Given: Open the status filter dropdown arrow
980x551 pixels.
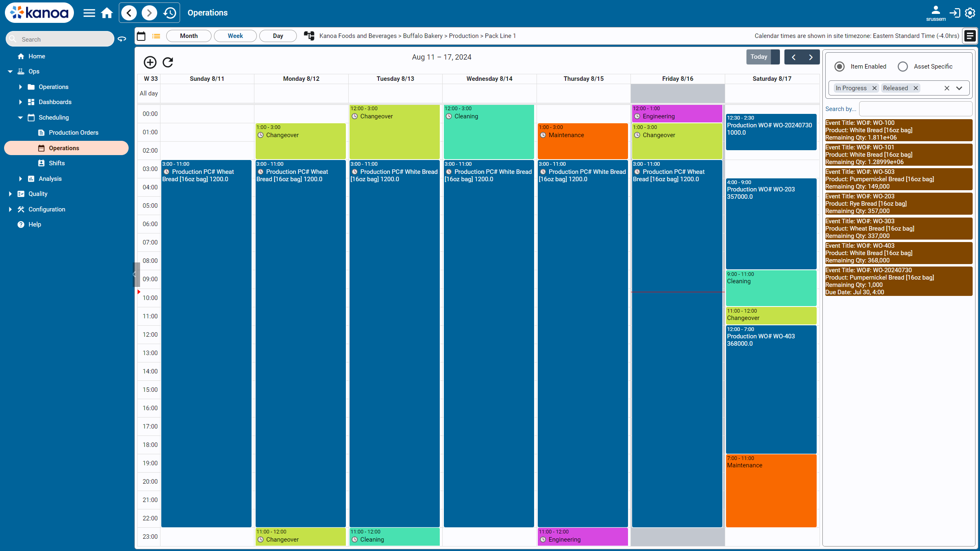Looking at the screenshot, I should point(959,88).
